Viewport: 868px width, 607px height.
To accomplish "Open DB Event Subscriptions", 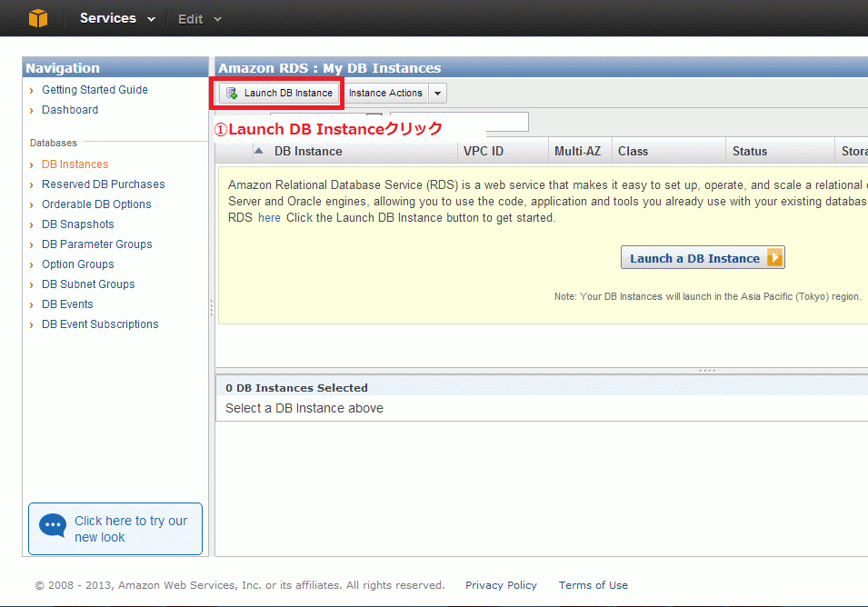I will pos(100,324).
